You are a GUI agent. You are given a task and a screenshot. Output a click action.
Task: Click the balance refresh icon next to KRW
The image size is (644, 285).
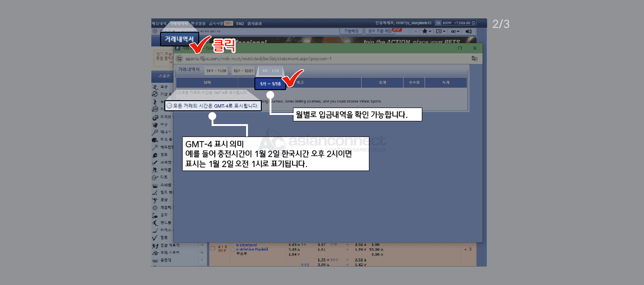coord(473,23)
